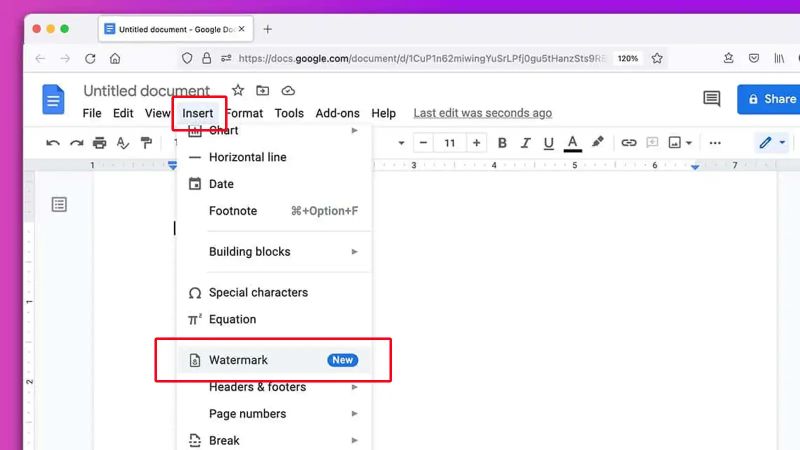800x450 pixels.
Task: Click the Share button
Action: [x=768, y=99]
